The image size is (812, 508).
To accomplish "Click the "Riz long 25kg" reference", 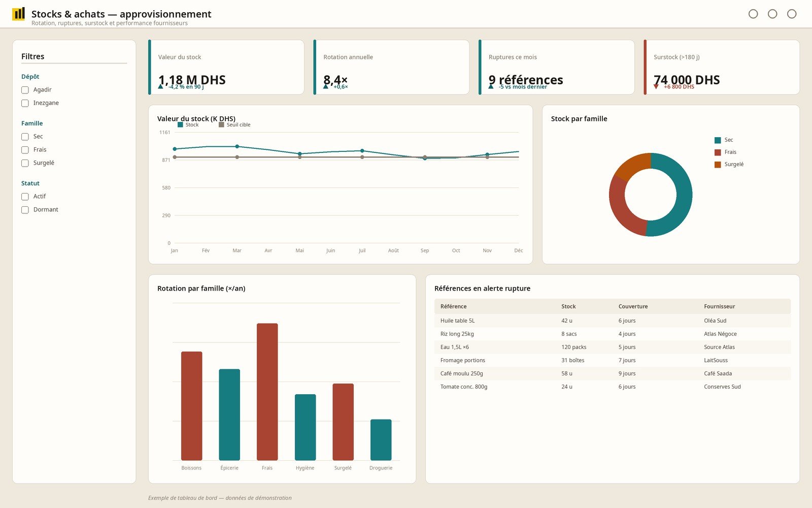I will point(457,334).
